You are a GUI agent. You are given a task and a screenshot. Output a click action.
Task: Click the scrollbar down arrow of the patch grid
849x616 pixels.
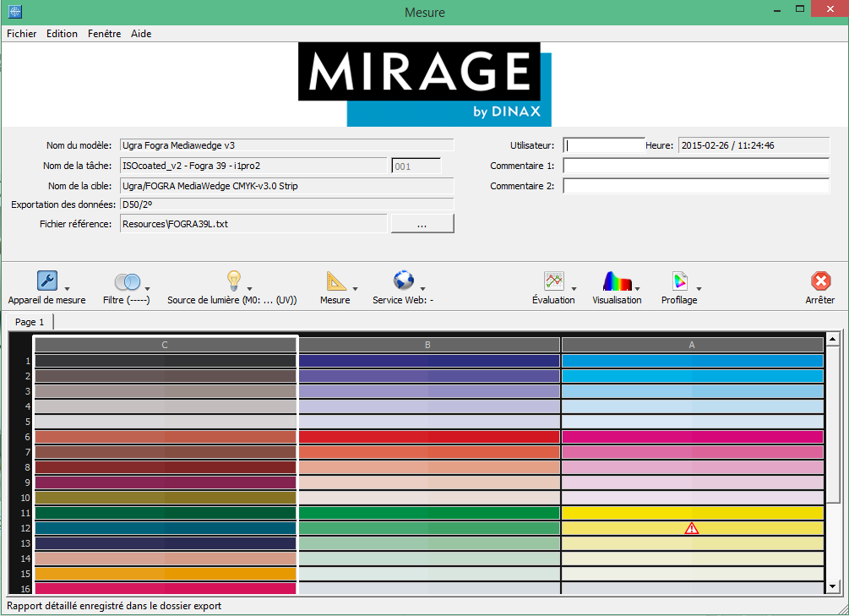click(833, 586)
